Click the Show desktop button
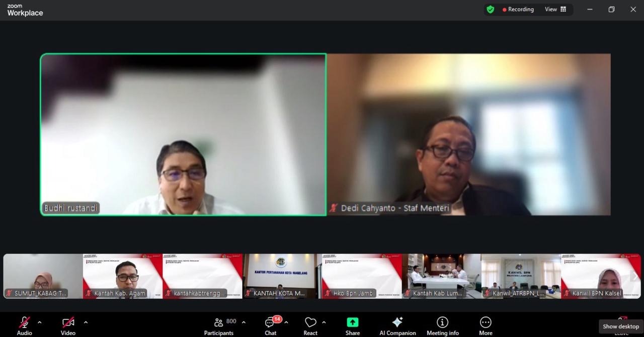This screenshot has height=337, width=644. point(621,326)
